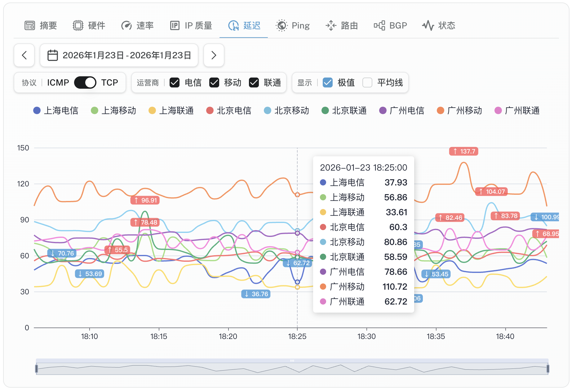Click the 上海电信 data point at 18:25

coord(297,282)
